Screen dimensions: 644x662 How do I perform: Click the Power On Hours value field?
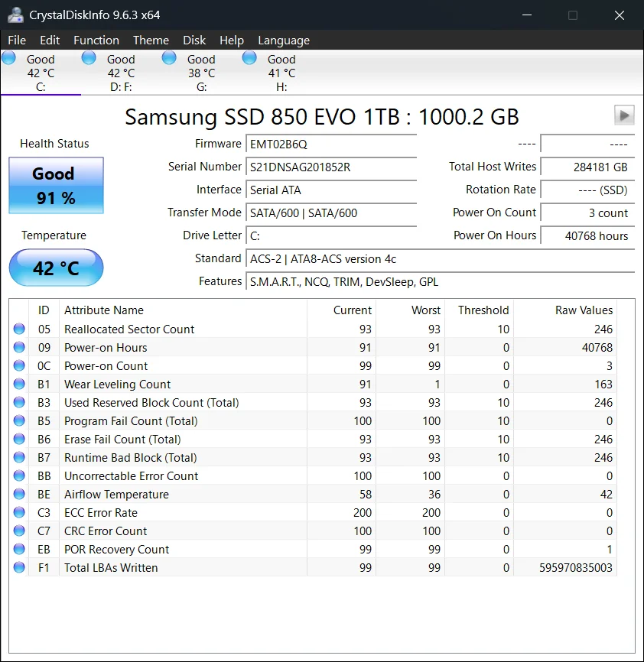(587, 236)
